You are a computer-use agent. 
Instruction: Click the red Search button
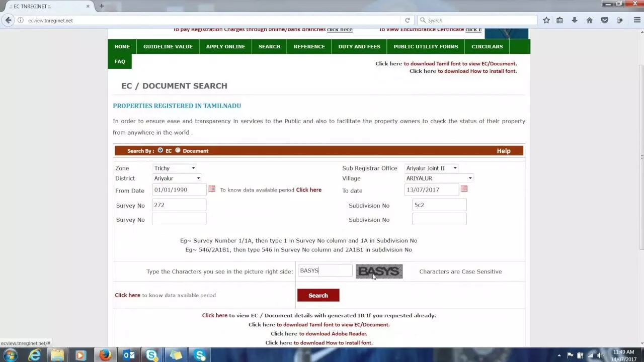pyautogui.click(x=318, y=295)
